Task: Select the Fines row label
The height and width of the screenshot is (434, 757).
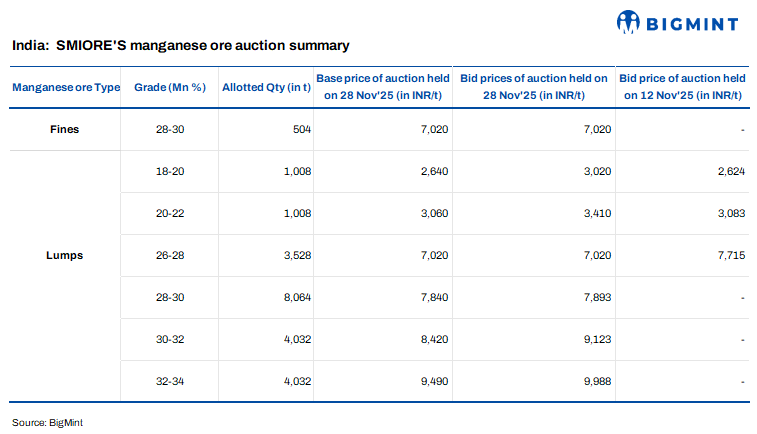Action: 64,129
